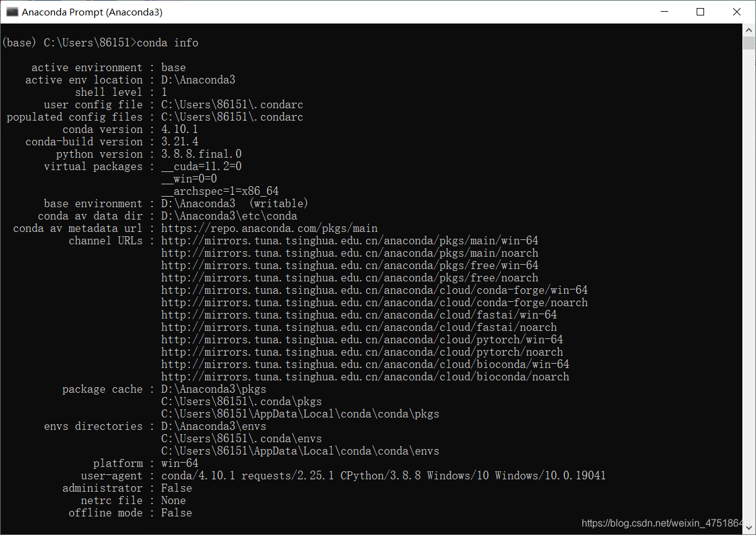Click the administrator value 'False'
Viewport: 756px width, 535px height.
[177, 488]
